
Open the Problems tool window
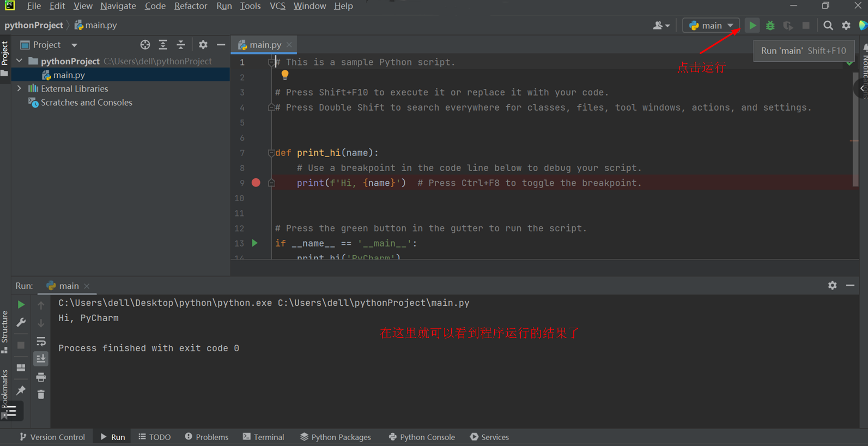(207, 437)
